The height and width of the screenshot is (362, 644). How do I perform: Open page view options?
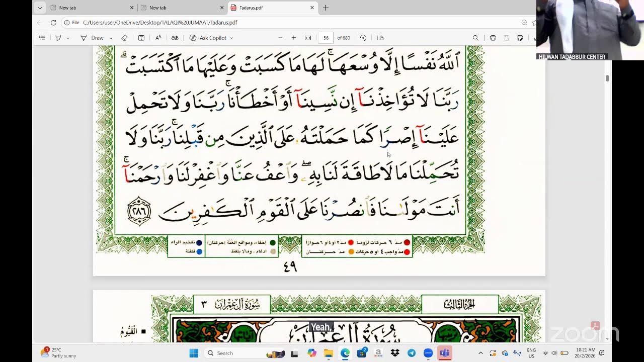380,38
